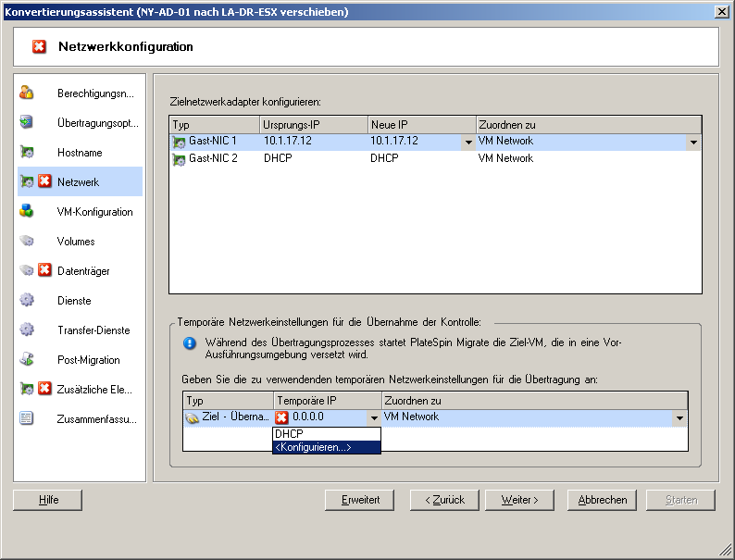Screen dimensions: 735x560
Task: Click the Transfer-Dienste gear icon
Action: [26, 329]
